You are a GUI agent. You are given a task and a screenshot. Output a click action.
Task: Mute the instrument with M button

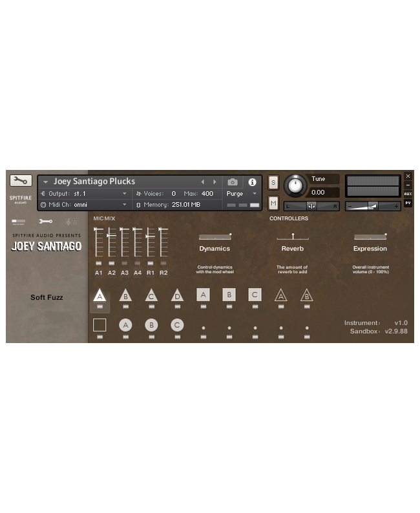coord(273,203)
